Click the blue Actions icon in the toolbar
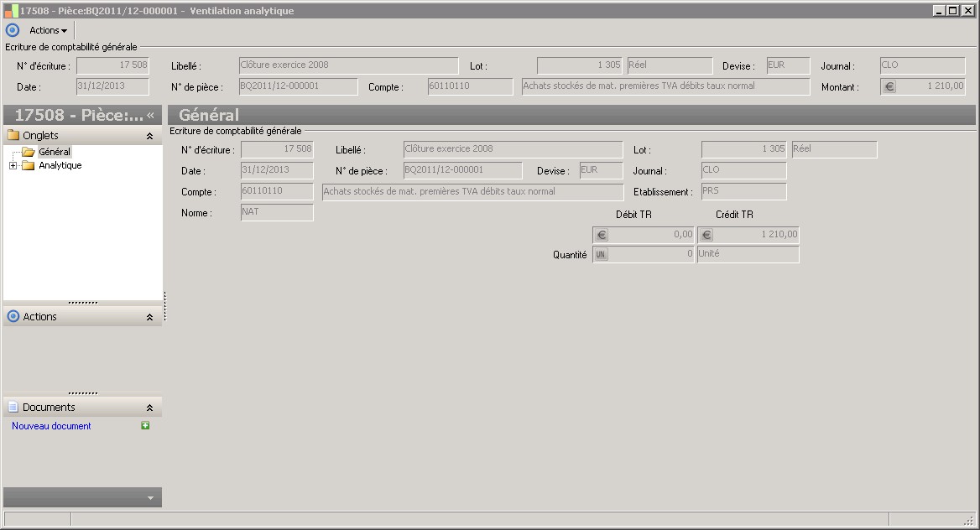The image size is (980, 530). point(12,30)
